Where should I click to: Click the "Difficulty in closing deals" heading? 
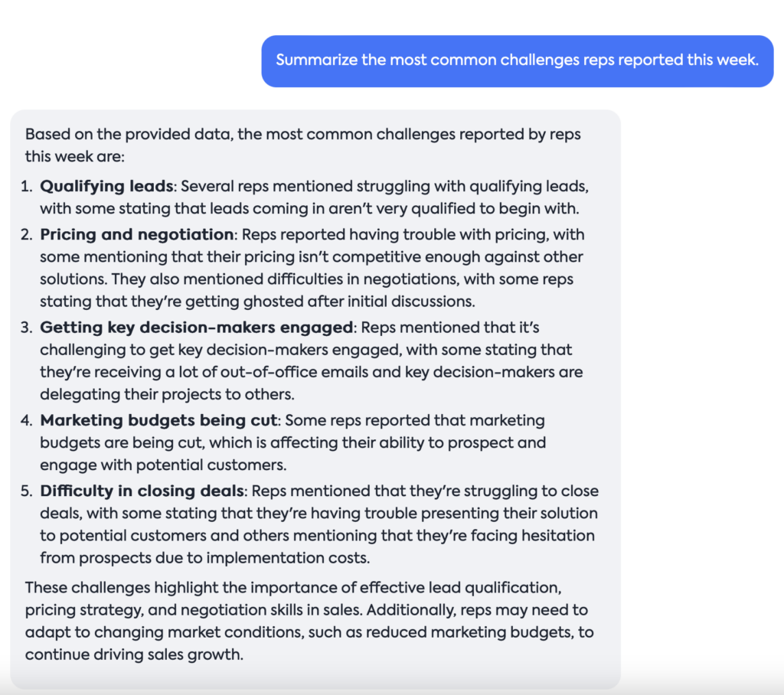[x=142, y=491]
